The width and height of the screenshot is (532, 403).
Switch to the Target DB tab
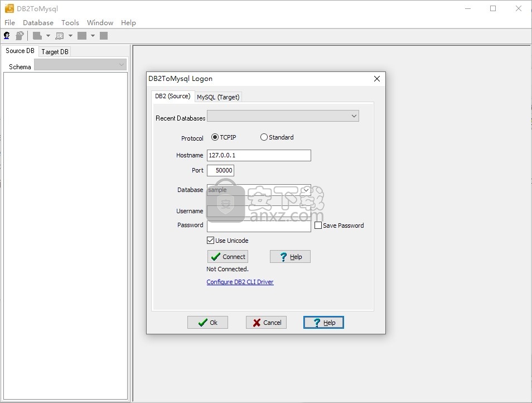[x=55, y=51]
